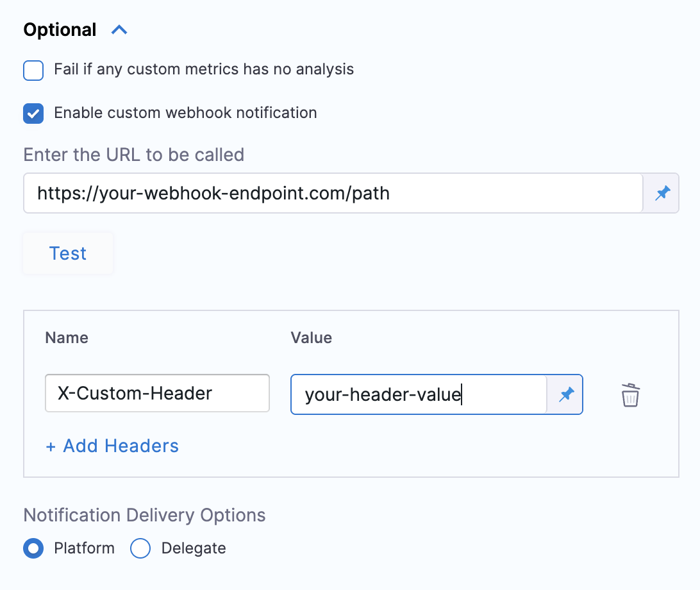Click the 'Enter the URL to be called' label
Viewport: 700px width, 590px height.
point(133,155)
